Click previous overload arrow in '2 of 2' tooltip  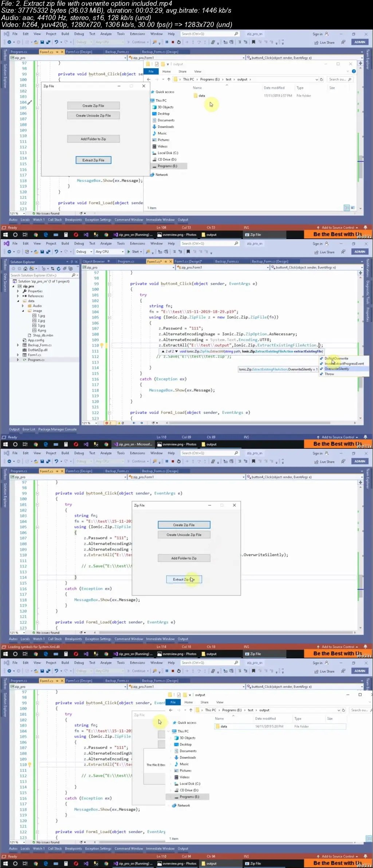coord(163,351)
